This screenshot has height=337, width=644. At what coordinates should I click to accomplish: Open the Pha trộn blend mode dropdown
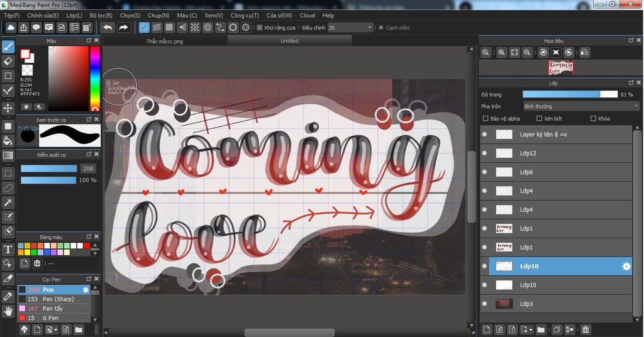(581, 106)
